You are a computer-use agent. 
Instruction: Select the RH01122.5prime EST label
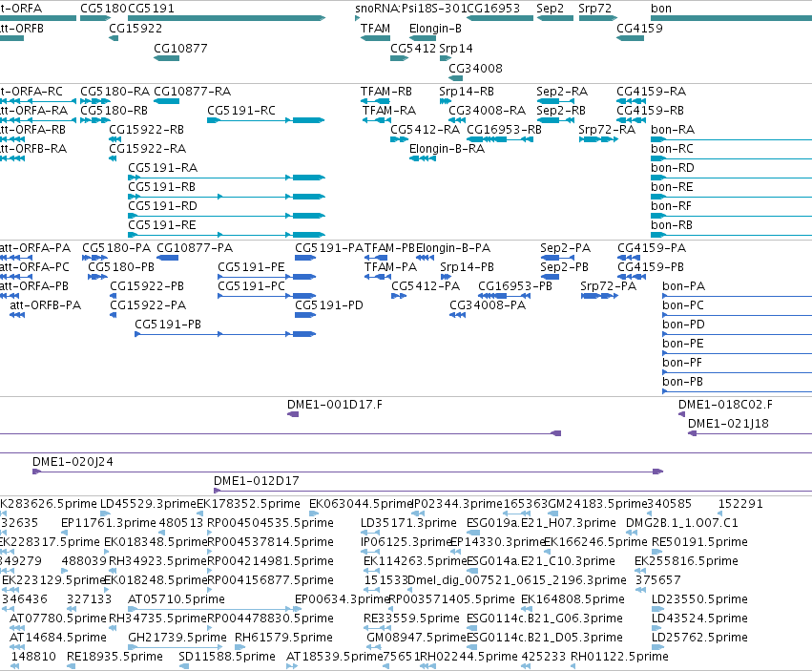click(x=619, y=657)
